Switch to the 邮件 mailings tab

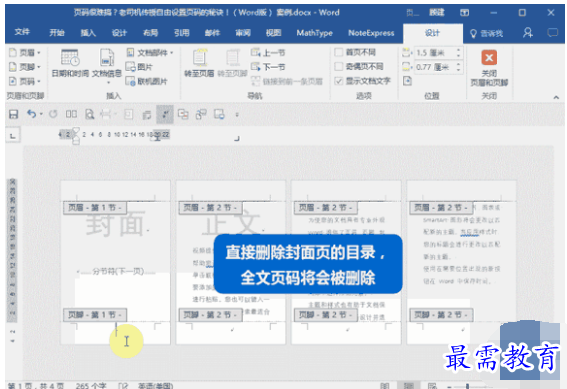(212, 33)
